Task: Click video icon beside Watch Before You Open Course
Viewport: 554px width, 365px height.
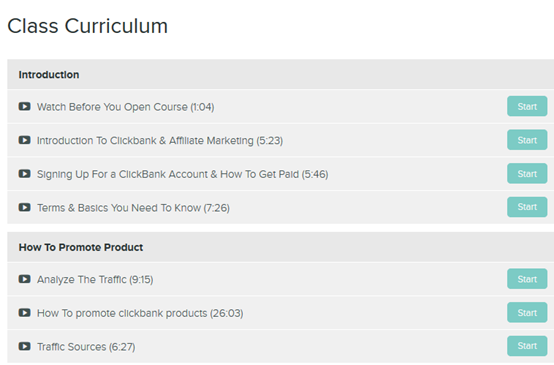Action: [x=24, y=106]
